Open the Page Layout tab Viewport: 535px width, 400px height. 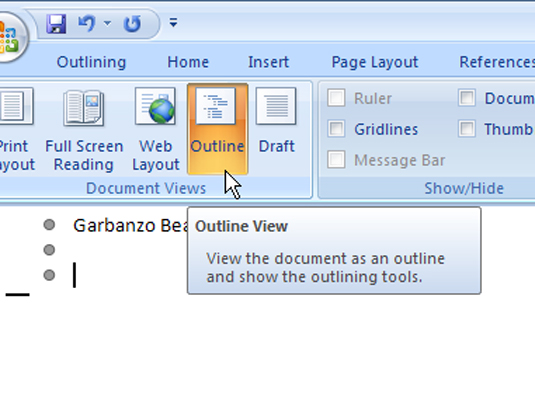(375, 62)
